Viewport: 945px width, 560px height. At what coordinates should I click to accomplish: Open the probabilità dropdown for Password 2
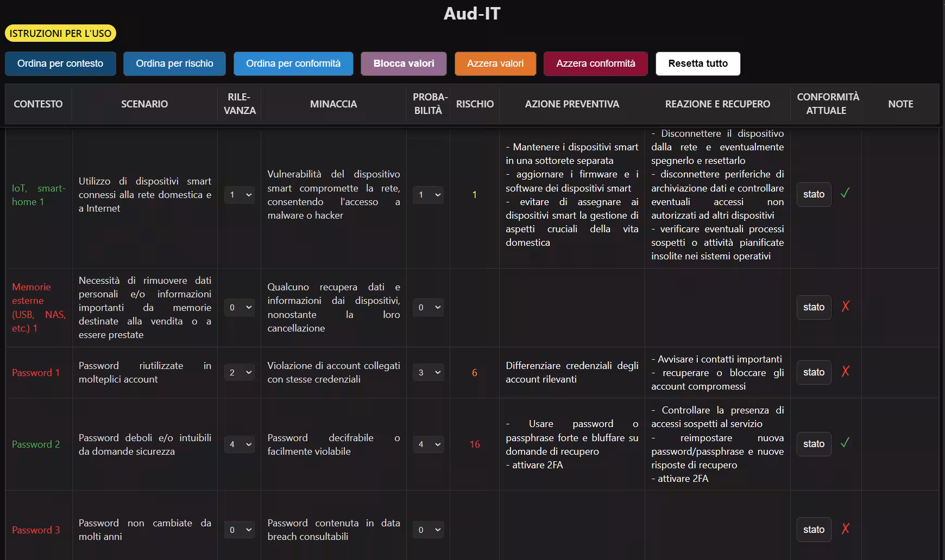click(428, 444)
